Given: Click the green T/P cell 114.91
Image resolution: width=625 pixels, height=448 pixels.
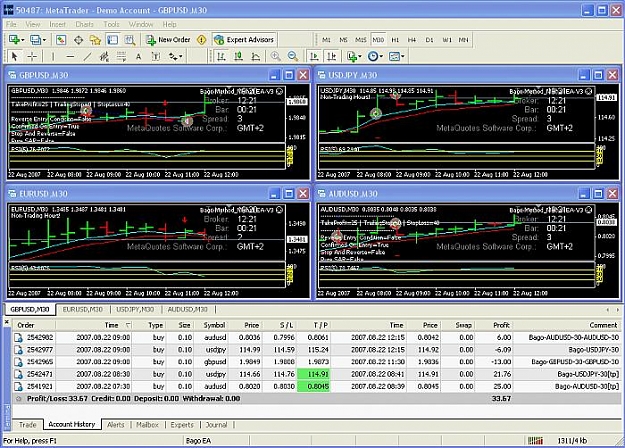Looking at the screenshot, I should [x=314, y=374].
